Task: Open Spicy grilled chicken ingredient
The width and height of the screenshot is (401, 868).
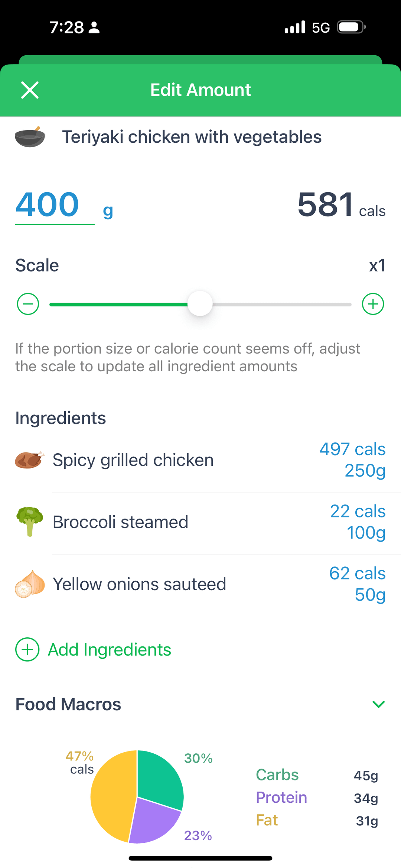Action: pyautogui.click(x=133, y=460)
